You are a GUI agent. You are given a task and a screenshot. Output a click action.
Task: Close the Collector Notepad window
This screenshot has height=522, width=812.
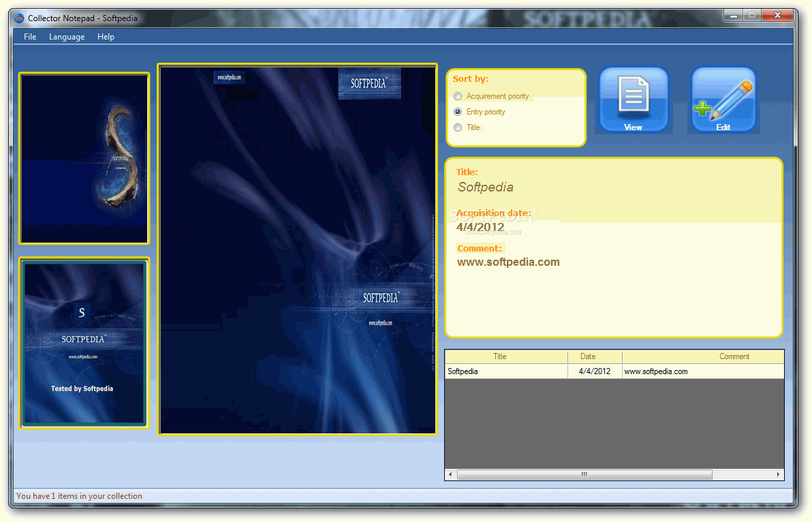tap(777, 16)
